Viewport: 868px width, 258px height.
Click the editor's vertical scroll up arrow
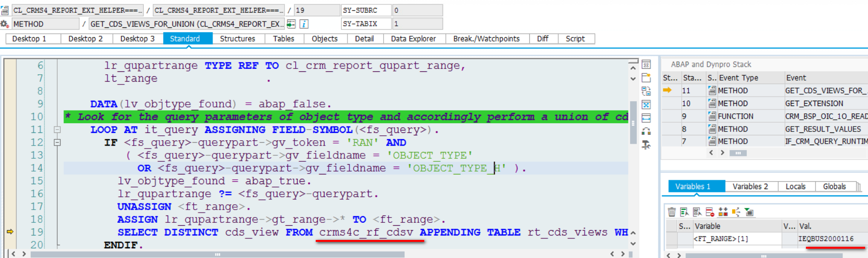click(633, 68)
